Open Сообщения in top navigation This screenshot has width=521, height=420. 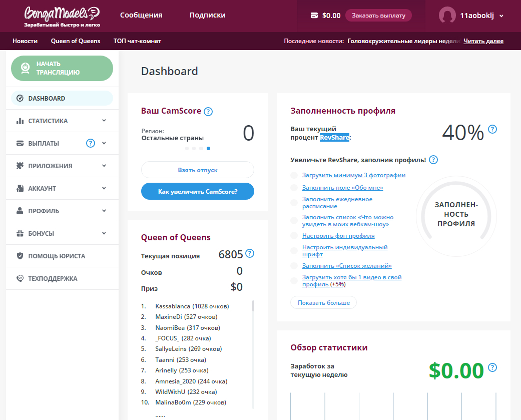pos(141,16)
